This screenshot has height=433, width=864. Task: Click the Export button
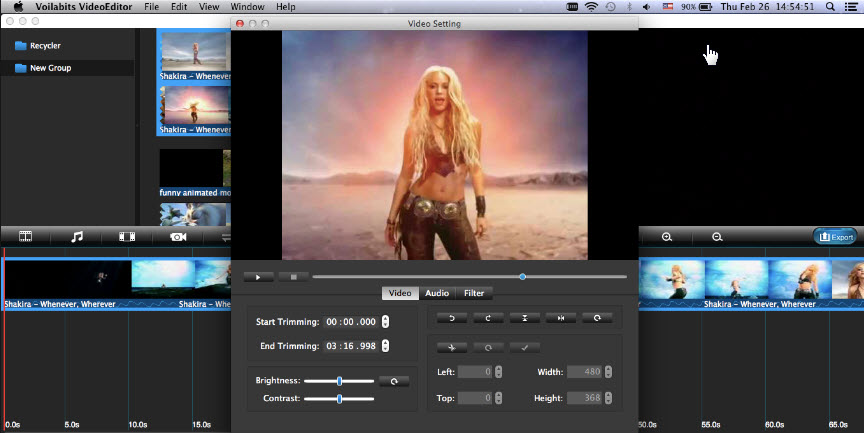[x=835, y=237]
